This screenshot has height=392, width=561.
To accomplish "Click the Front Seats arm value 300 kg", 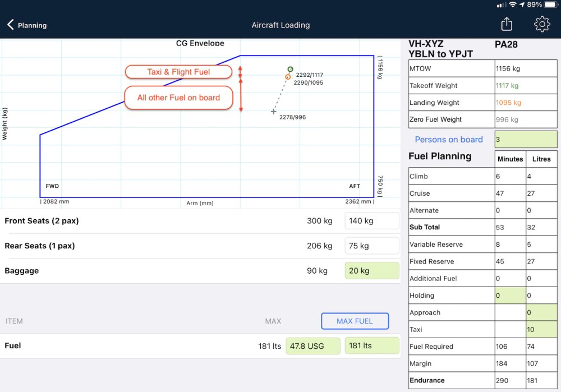I will point(320,221).
